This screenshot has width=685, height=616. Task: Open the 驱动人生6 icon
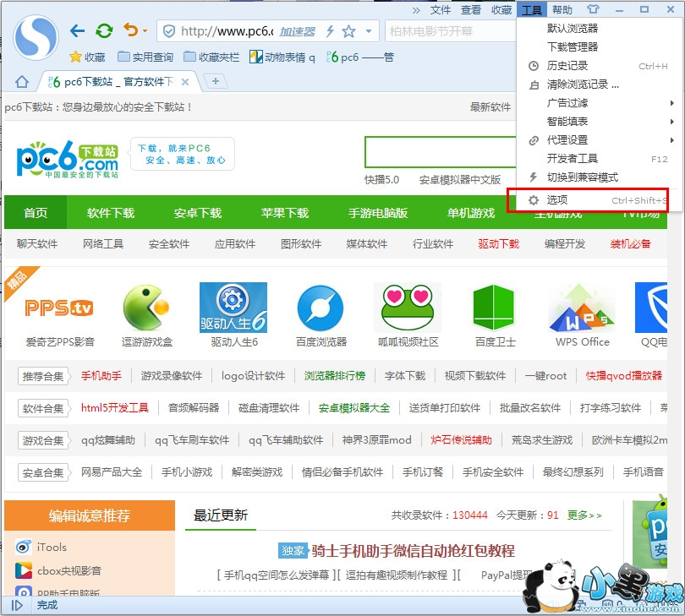pyautogui.click(x=233, y=308)
